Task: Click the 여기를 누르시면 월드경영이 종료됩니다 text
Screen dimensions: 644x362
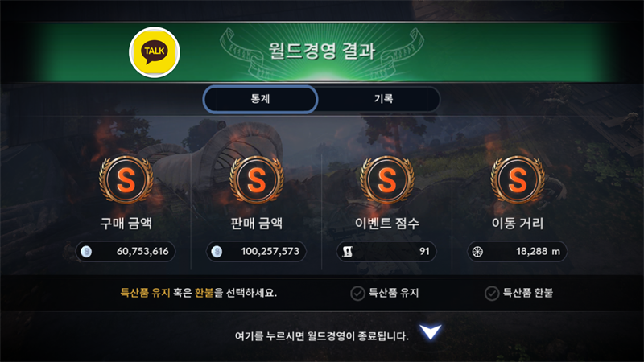Action: click(321, 336)
